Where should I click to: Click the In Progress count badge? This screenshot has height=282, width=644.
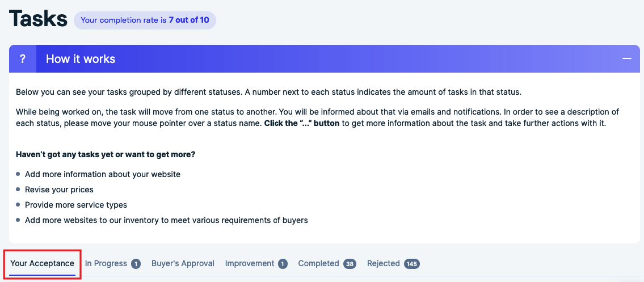[x=136, y=264]
